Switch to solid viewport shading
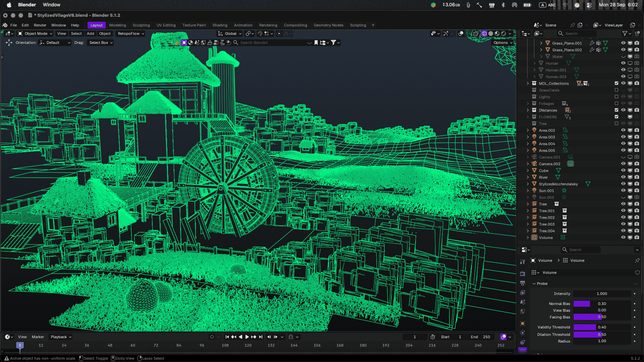Image resolution: width=644 pixels, height=362 pixels. 491,34
